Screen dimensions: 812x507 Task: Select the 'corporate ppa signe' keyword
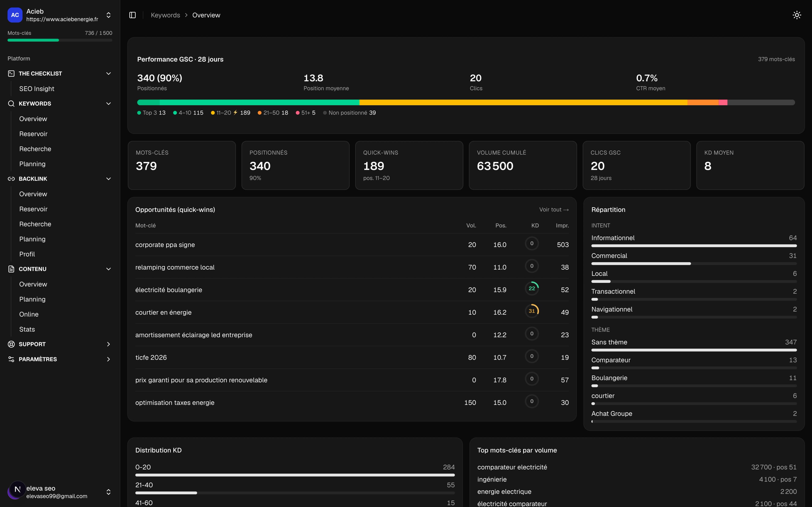point(165,245)
